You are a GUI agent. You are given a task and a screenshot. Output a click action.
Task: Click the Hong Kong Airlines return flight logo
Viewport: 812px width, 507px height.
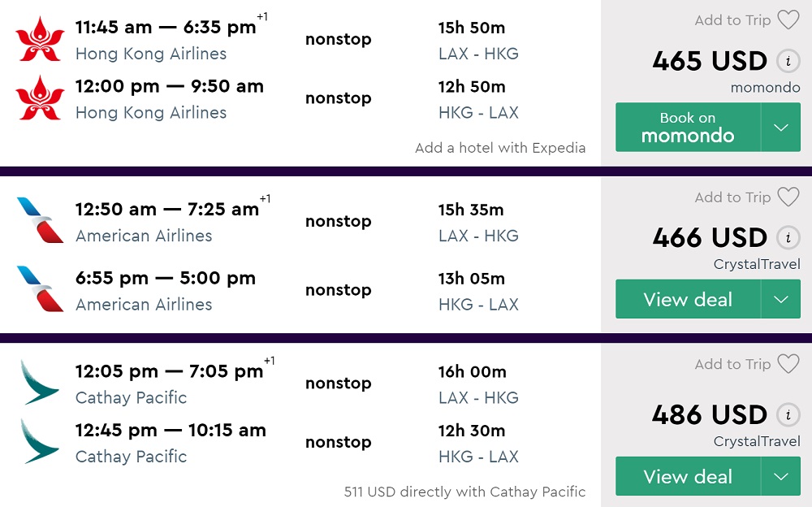coord(40,98)
